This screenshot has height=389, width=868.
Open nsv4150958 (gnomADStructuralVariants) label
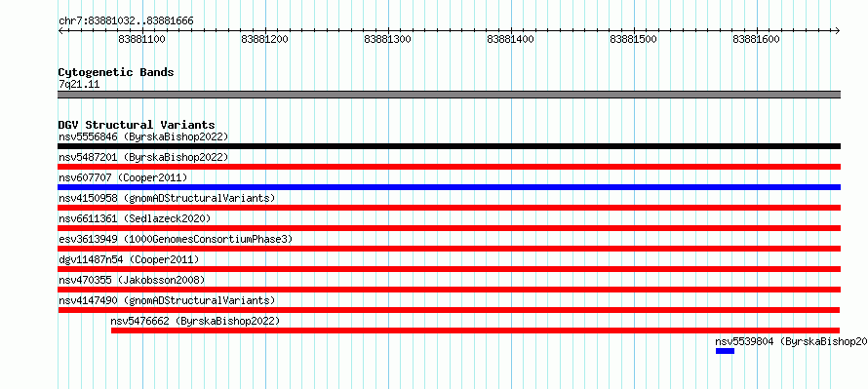167,198
